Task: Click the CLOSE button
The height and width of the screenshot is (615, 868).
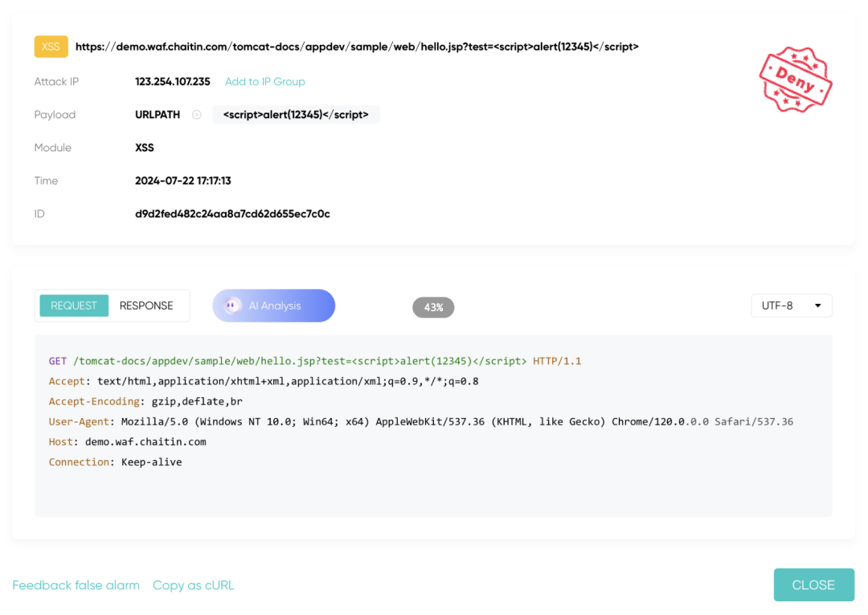Action: pos(813,585)
